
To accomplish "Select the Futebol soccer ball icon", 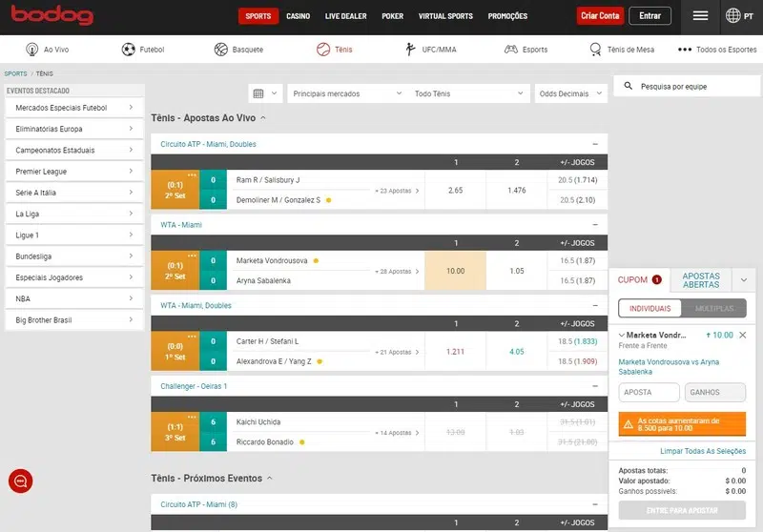I will 129,50.
